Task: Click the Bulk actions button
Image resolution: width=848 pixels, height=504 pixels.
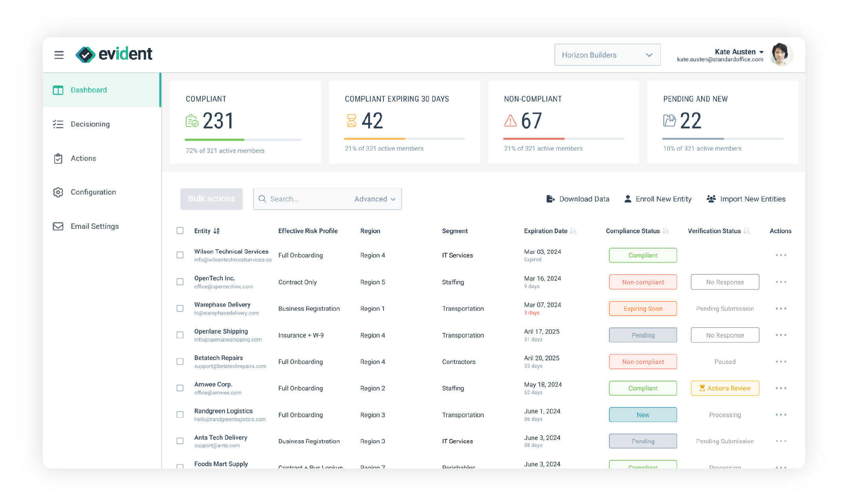Action: pyautogui.click(x=211, y=199)
